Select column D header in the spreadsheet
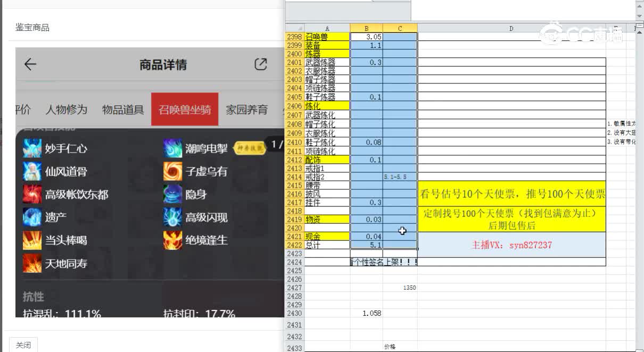This screenshot has width=644, height=352. [x=511, y=28]
